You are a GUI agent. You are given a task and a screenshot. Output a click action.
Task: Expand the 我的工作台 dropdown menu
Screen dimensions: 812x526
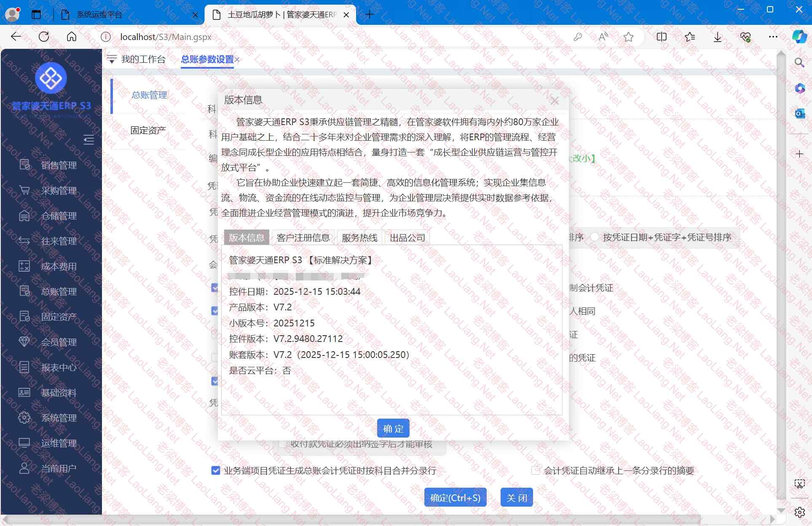click(x=112, y=59)
